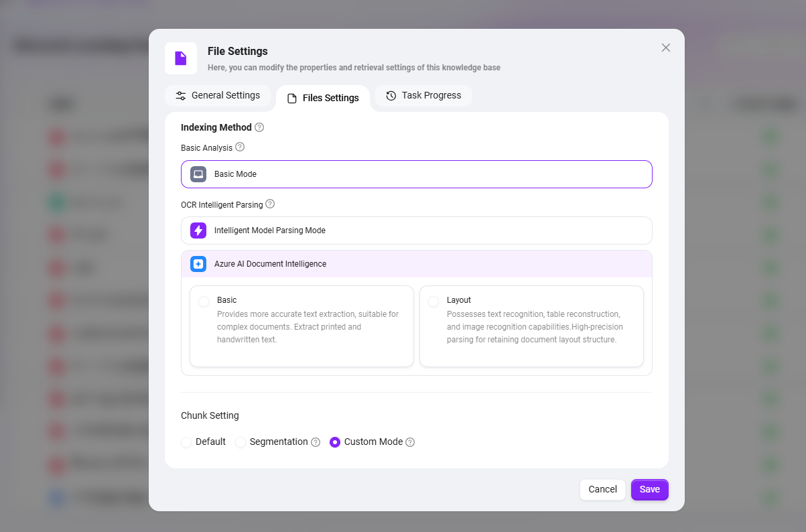
Task: Select the Layout Azure parsing radio button
Action: pyautogui.click(x=433, y=302)
